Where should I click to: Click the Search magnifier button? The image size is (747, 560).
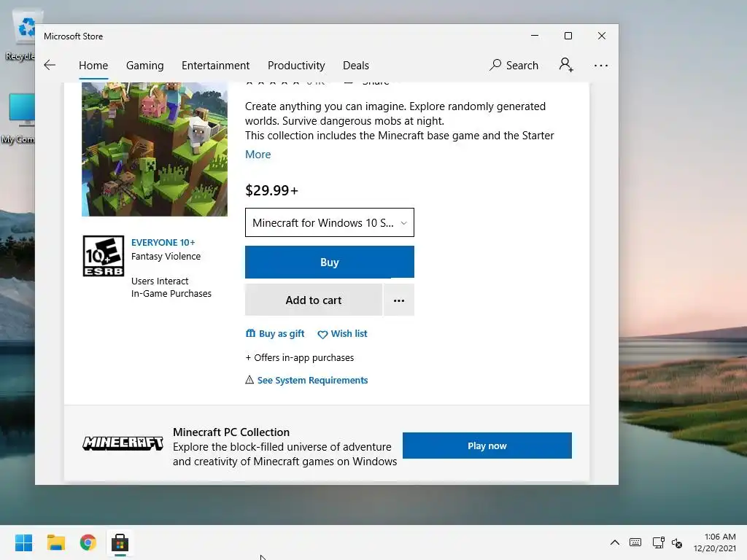click(x=514, y=65)
